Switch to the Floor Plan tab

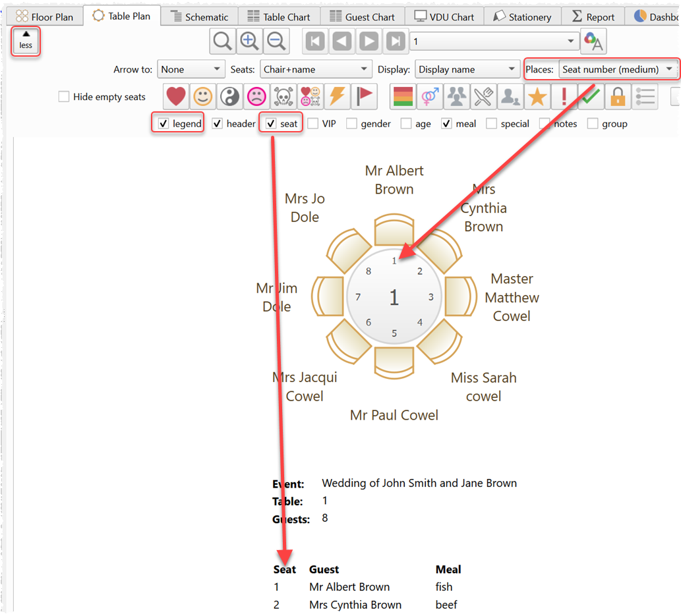pos(44,16)
